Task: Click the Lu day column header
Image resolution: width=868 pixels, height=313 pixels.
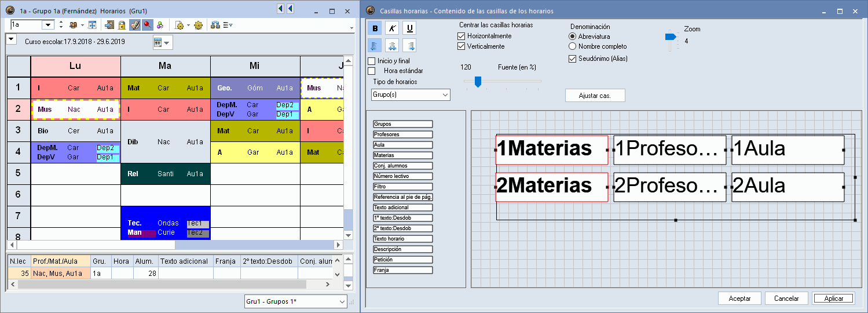Action: 75,66
